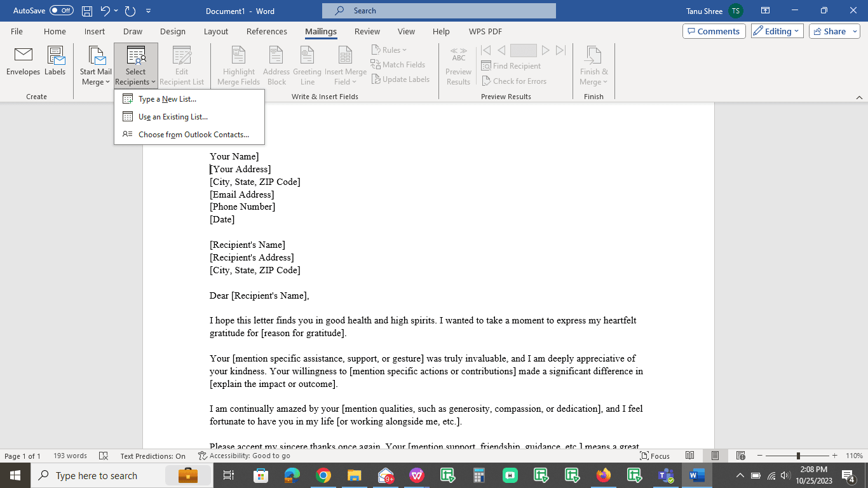Expand the Undo history dropdown arrow

click(115, 10)
